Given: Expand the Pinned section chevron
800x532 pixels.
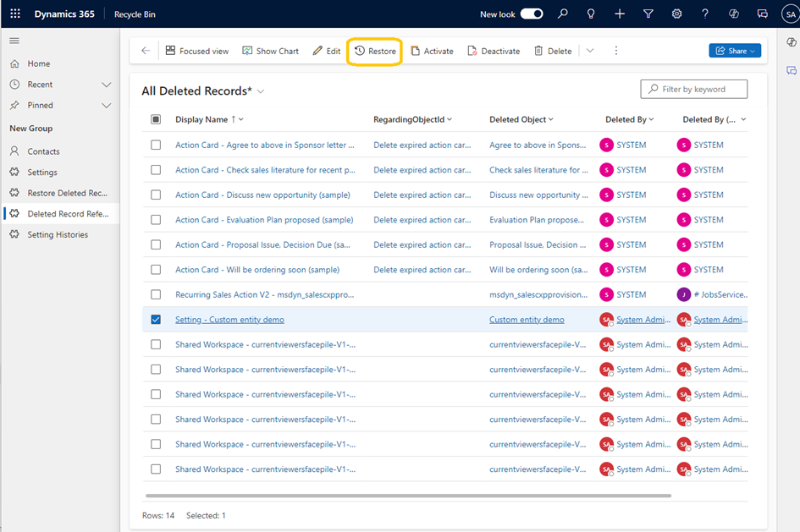Looking at the screenshot, I should 106,106.
